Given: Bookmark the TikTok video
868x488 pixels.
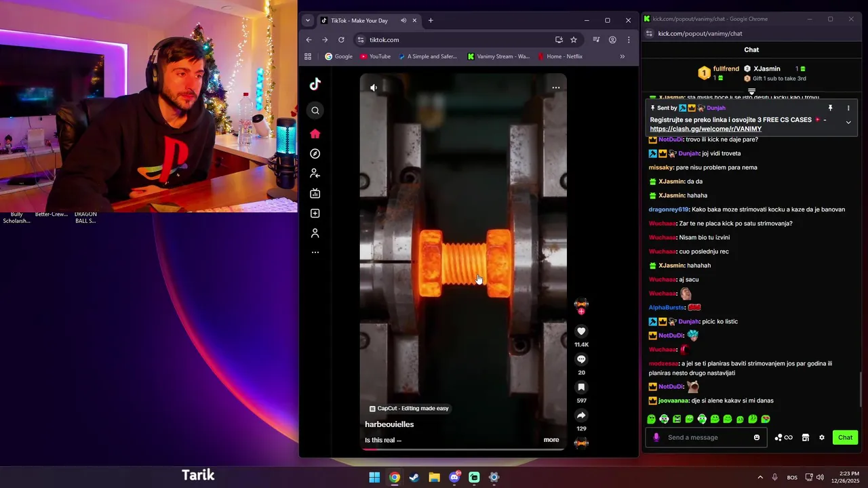Looking at the screenshot, I should [581, 387].
